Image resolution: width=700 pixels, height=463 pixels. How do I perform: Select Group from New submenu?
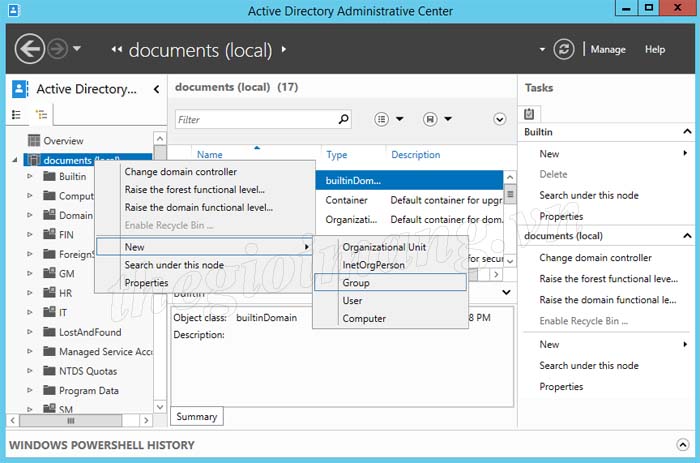tap(391, 283)
